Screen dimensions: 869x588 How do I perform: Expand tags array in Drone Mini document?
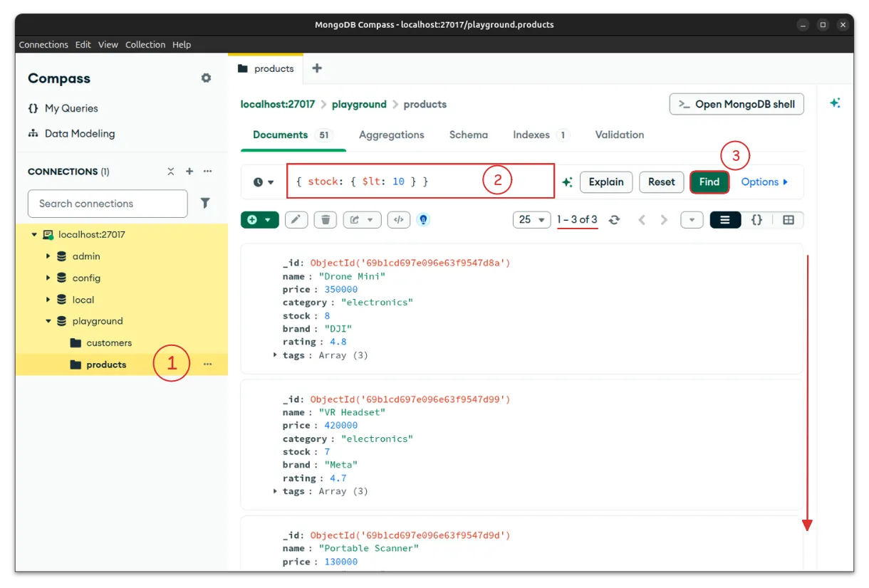(276, 355)
